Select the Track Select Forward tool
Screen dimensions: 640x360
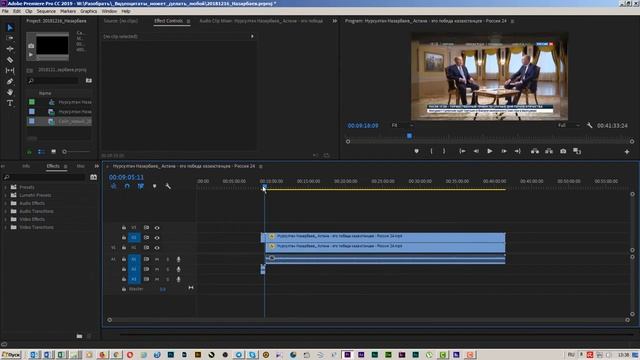10,38
